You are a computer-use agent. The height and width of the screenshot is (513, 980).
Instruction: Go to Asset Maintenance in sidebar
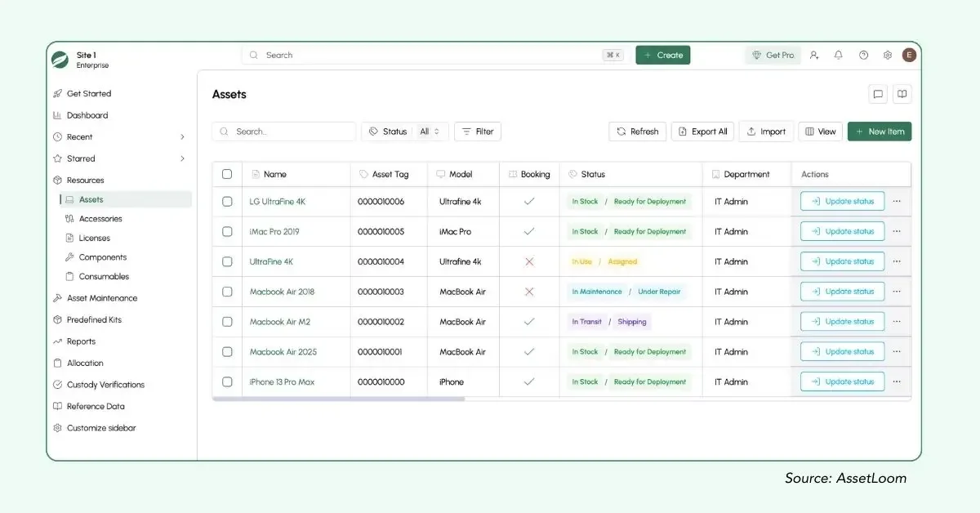[102, 298]
